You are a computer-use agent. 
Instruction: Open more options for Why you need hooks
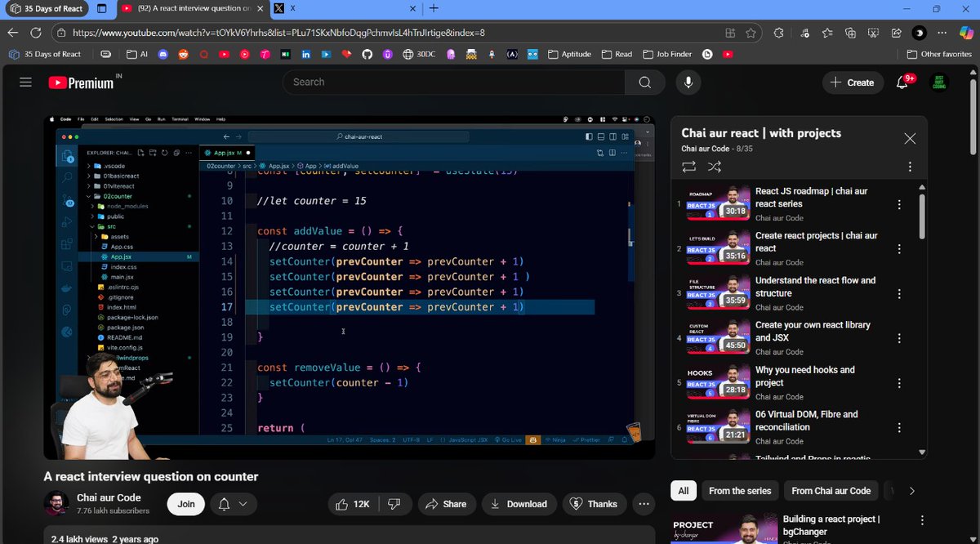(899, 382)
